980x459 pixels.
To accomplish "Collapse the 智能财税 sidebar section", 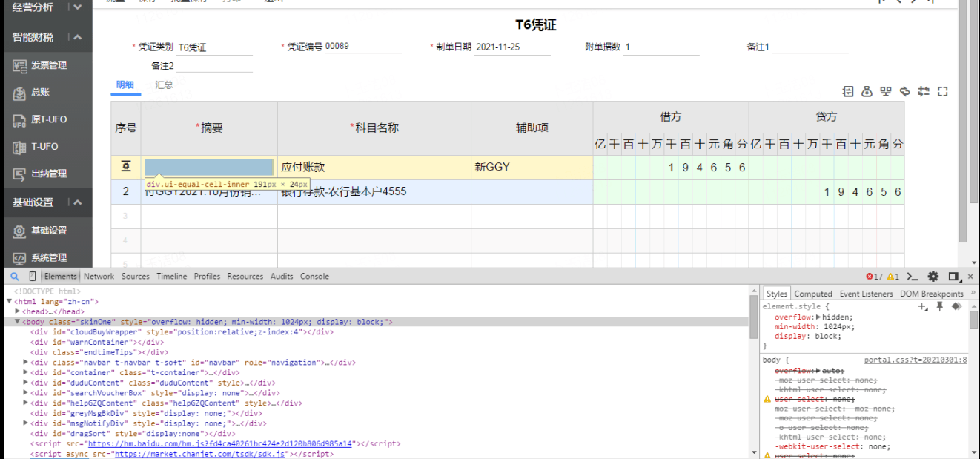I will (x=77, y=37).
